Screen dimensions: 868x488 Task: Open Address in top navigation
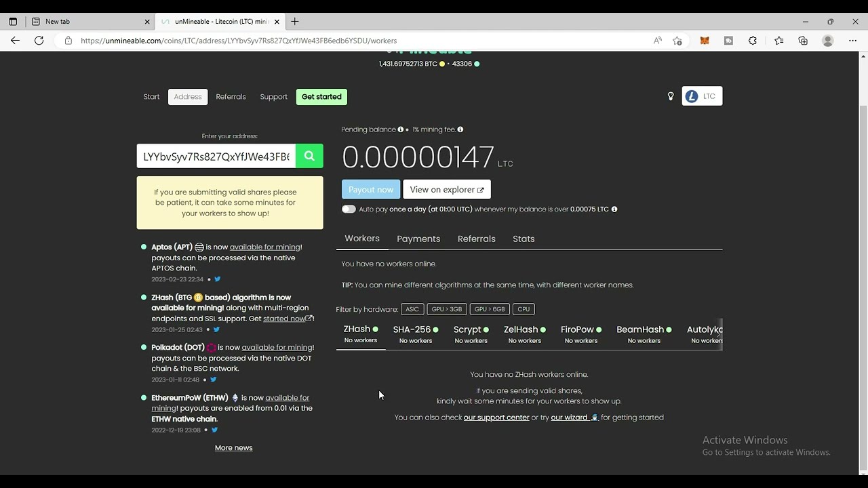click(x=188, y=97)
